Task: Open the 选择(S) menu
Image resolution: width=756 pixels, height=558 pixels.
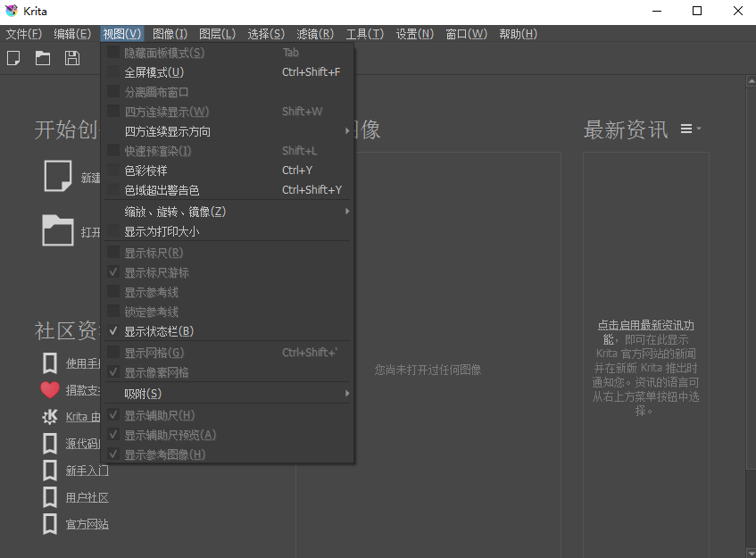Action: (266, 34)
